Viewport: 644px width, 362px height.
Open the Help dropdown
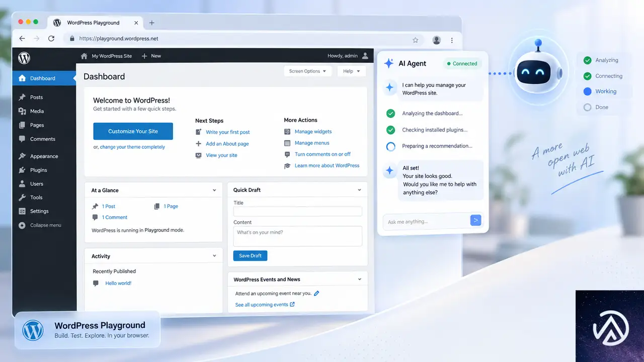(x=351, y=71)
